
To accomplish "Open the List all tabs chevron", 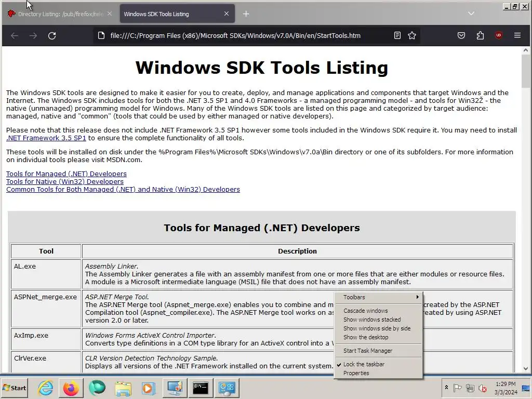I will click(x=471, y=14).
